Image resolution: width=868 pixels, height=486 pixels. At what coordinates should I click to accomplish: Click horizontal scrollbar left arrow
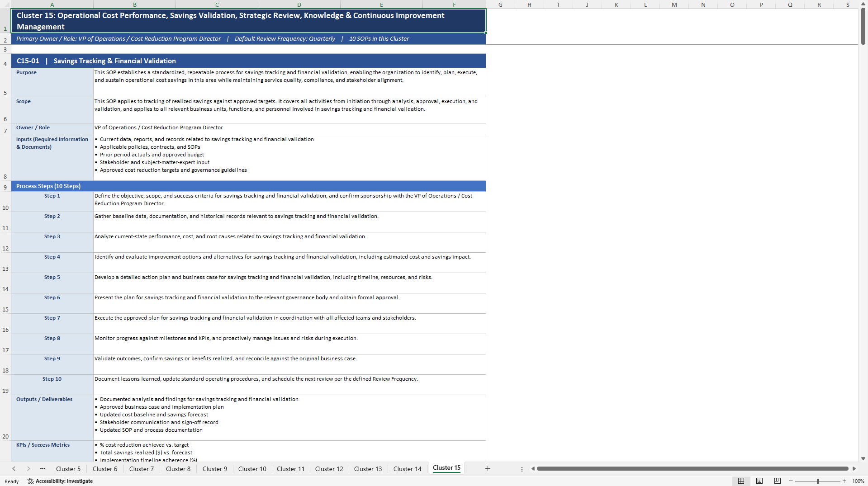(533, 469)
